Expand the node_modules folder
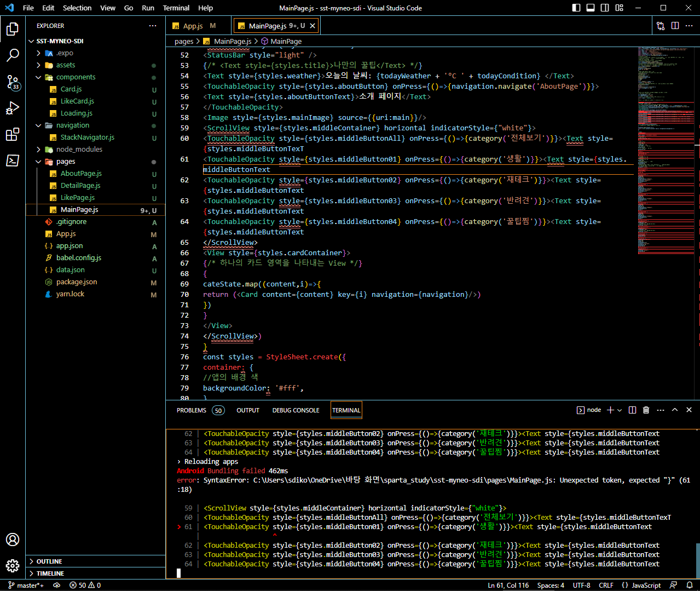Viewport: 700px width, 591px height. point(79,150)
